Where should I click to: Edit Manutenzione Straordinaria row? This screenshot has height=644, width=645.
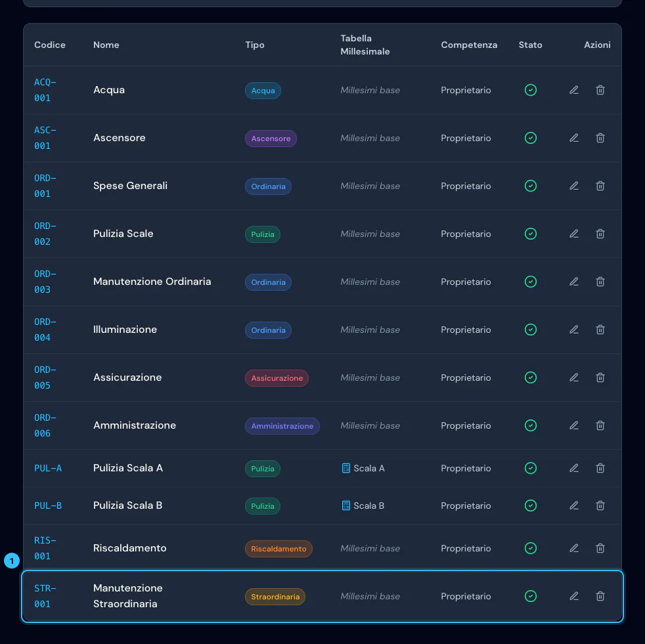point(574,596)
